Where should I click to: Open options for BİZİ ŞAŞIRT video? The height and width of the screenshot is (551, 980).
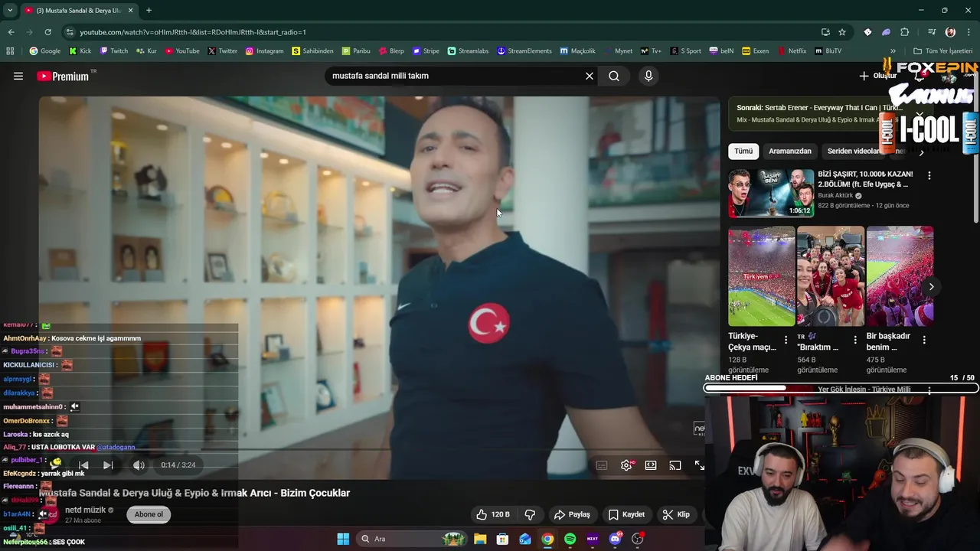929,175
